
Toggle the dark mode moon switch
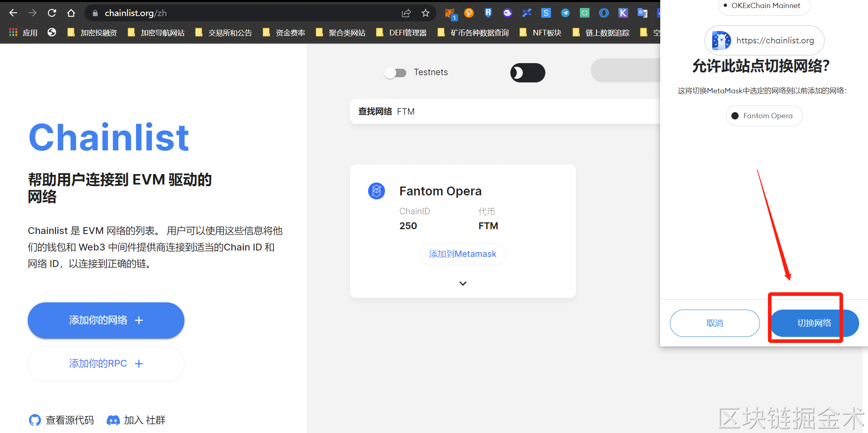[x=528, y=73]
